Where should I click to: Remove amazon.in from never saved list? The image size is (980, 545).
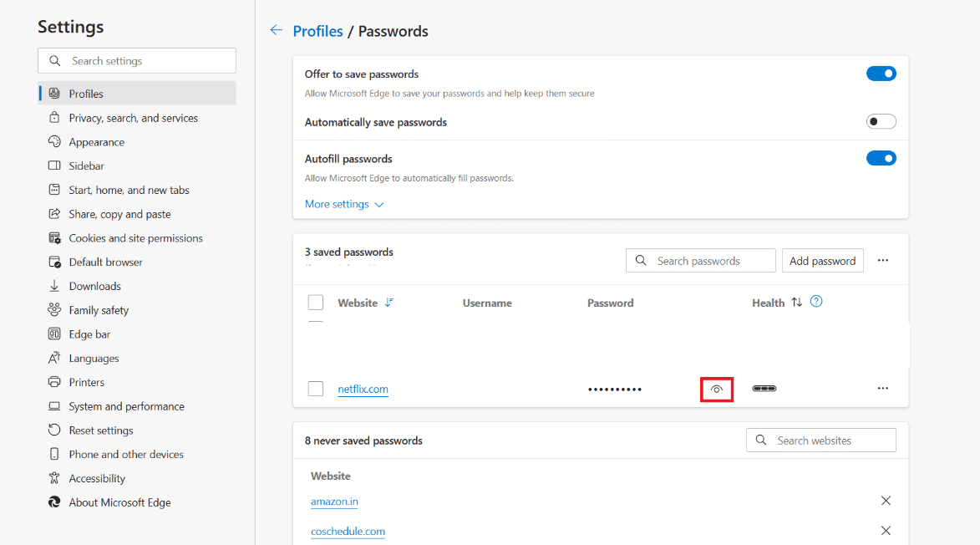point(886,501)
